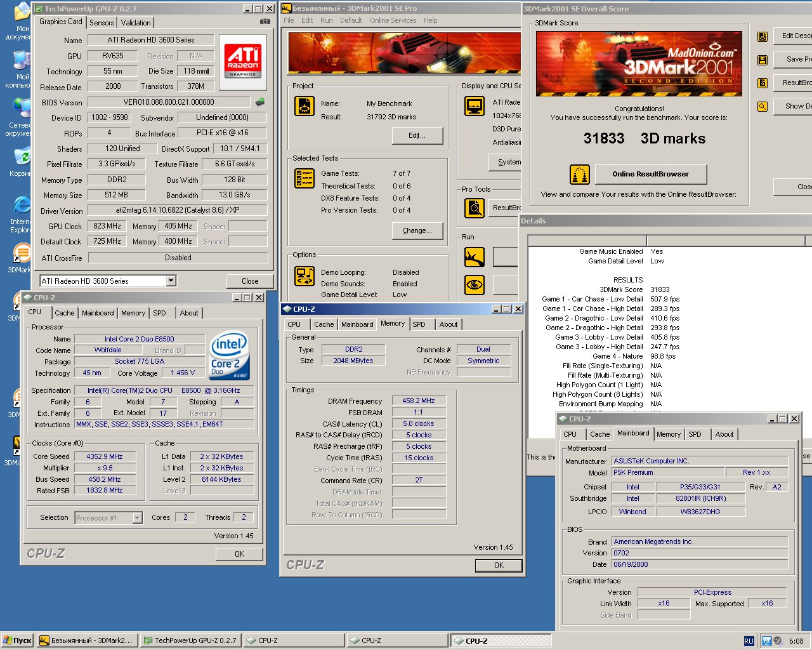Click the Game 1 - Car Chase - Low Detail row
This screenshot has height=650, width=812.
point(610,299)
